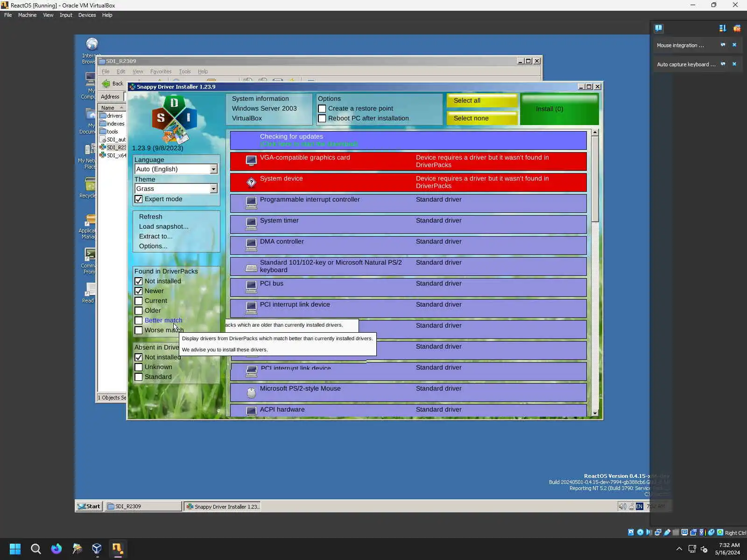The image size is (747, 560).
Task: Open the indexes folder in SDI_R2309 window
Action: [112, 124]
